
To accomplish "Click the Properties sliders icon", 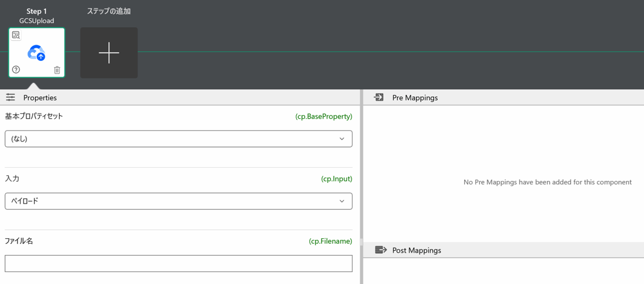I will coord(11,97).
